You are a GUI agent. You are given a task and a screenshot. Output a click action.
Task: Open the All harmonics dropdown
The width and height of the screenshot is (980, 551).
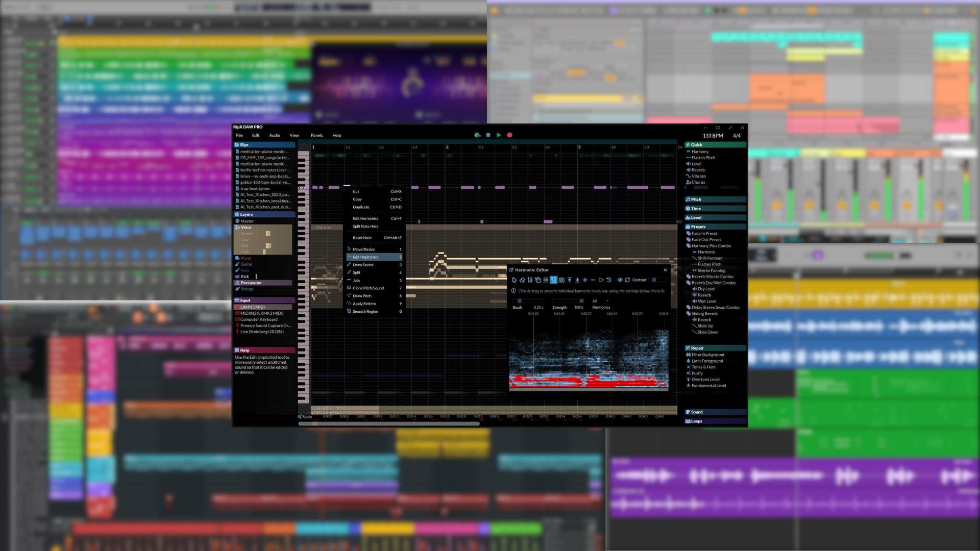pos(601,301)
